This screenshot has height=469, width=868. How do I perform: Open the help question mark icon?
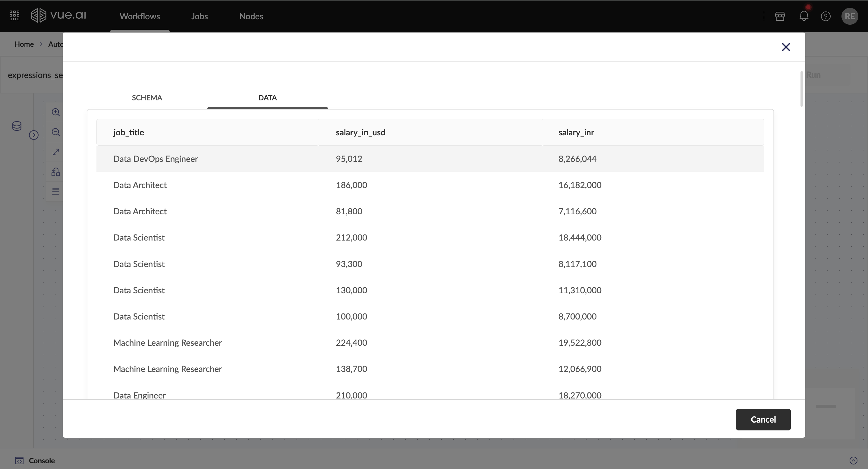[826, 16]
